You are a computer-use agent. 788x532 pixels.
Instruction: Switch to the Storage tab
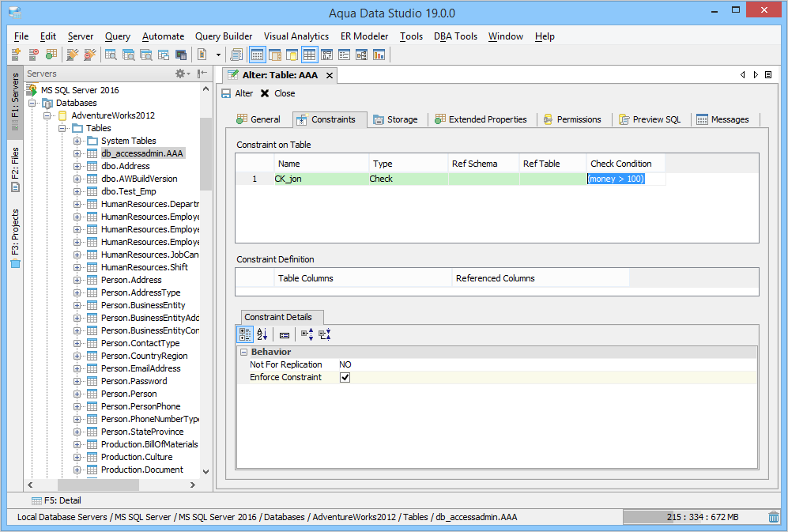pos(395,119)
